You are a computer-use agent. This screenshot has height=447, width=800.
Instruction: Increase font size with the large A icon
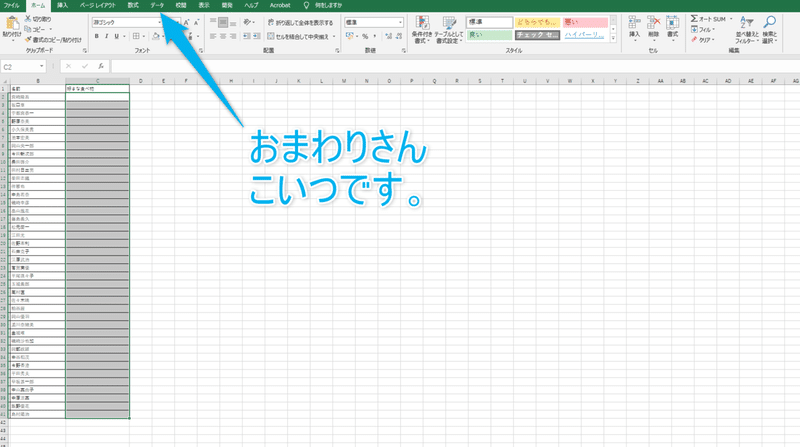(x=186, y=22)
